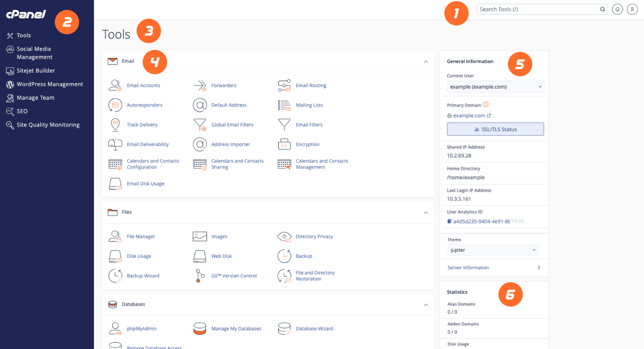Viewport: 644px width, 349px height.
Task: Open the example.com domain link
Action: click(469, 116)
